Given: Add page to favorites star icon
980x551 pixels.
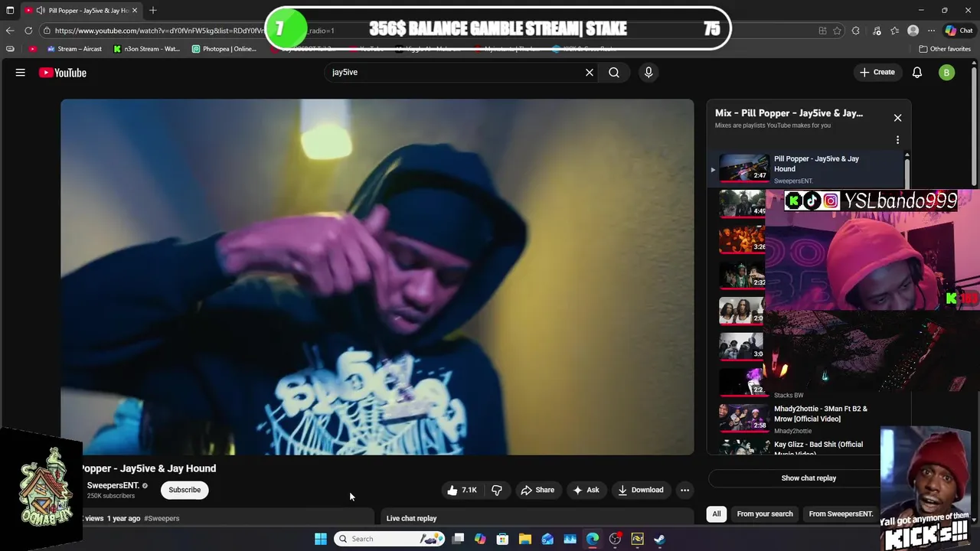Looking at the screenshot, I should [837, 31].
